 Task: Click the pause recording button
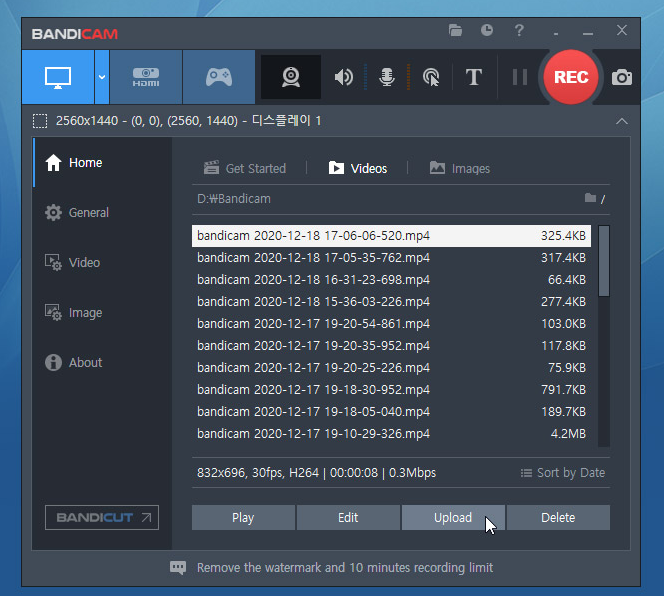tap(520, 77)
